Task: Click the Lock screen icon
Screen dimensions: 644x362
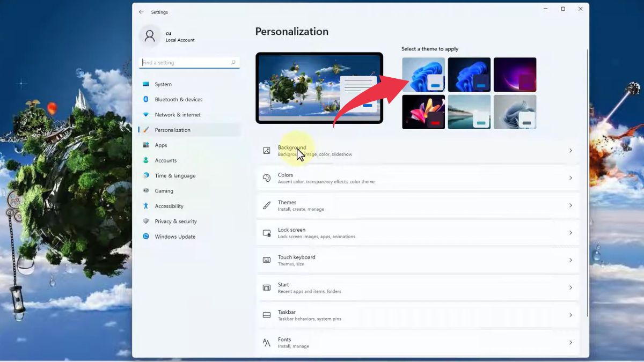Action: 267,233
